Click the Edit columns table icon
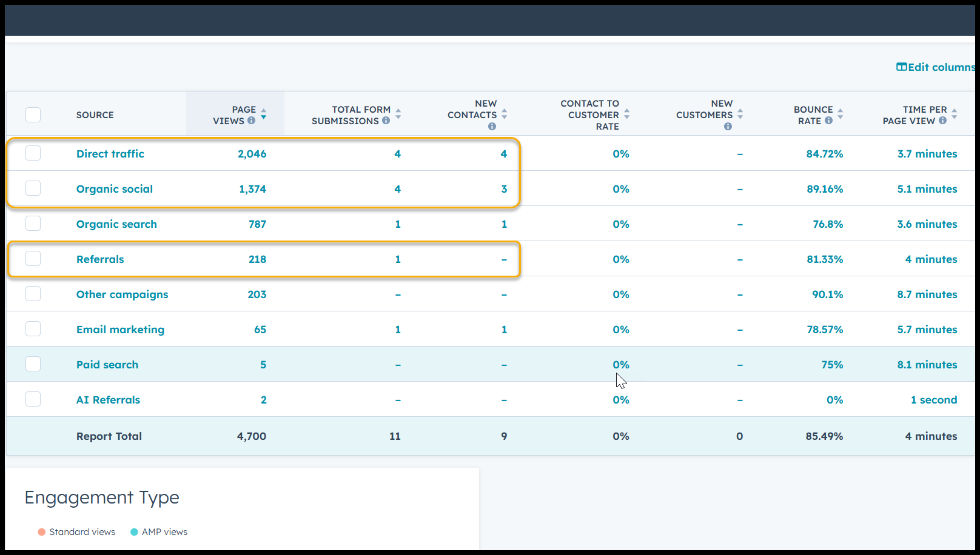The height and width of the screenshot is (555, 980). point(902,67)
